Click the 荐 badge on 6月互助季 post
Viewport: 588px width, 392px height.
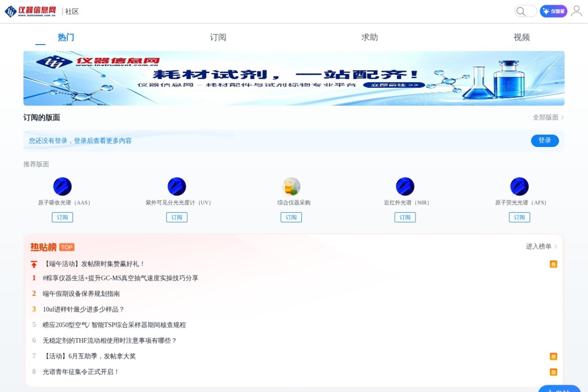click(x=553, y=356)
